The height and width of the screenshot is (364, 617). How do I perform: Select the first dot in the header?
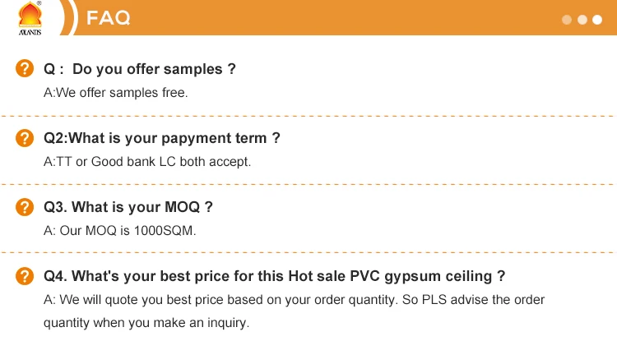567,20
